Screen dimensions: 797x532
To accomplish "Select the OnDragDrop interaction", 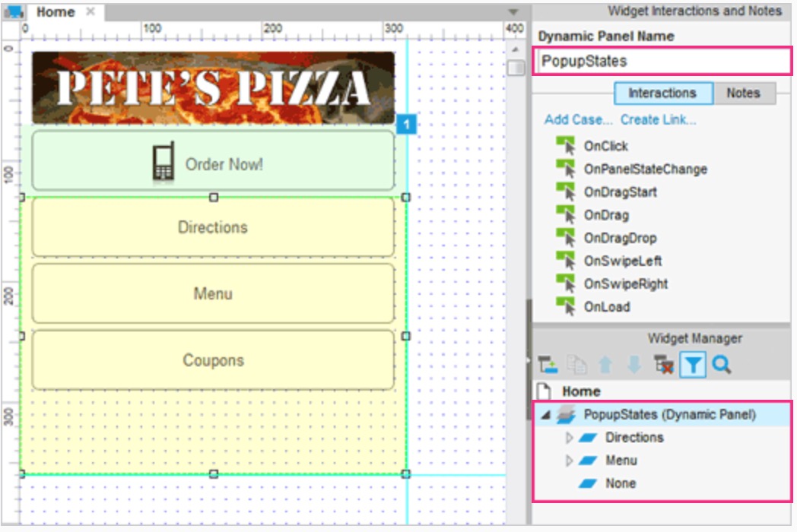I will pos(620,238).
